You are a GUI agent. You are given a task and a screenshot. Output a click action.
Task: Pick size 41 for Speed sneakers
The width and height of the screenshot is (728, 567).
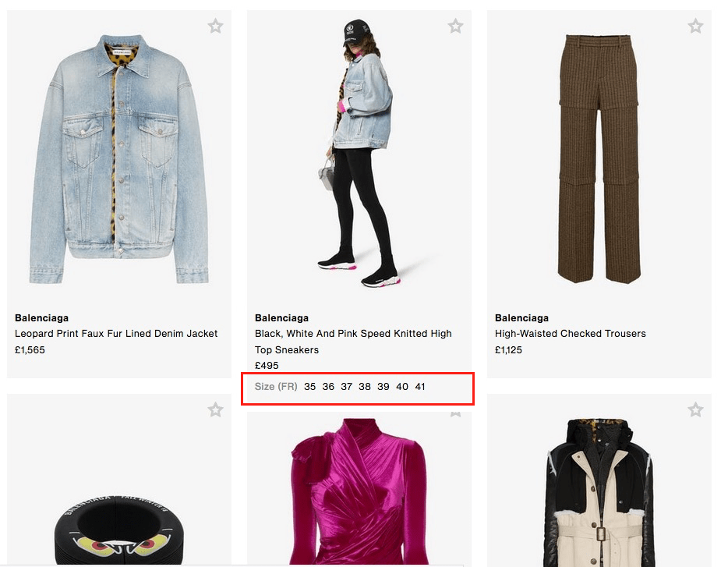point(420,387)
